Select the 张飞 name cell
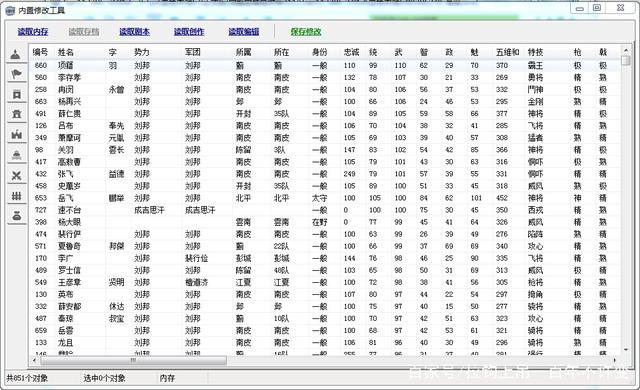This screenshot has height=390, width=640. tap(66, 174)
